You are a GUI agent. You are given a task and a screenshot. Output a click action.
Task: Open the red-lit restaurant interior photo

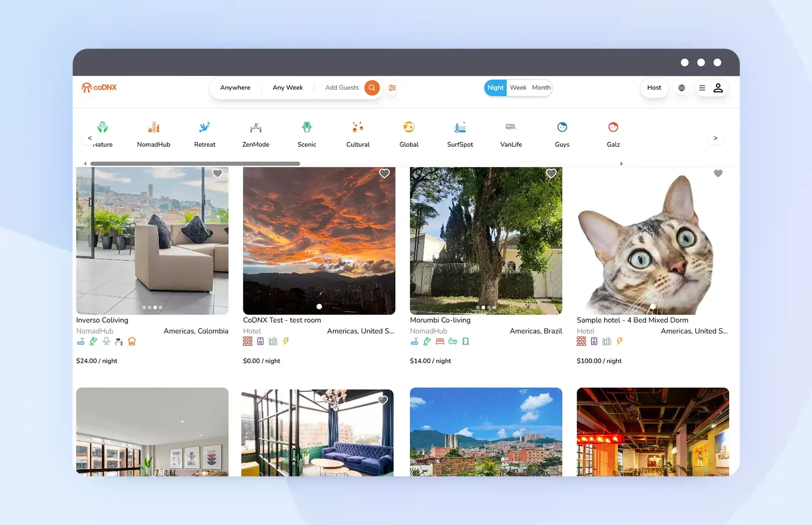(653, 432)
